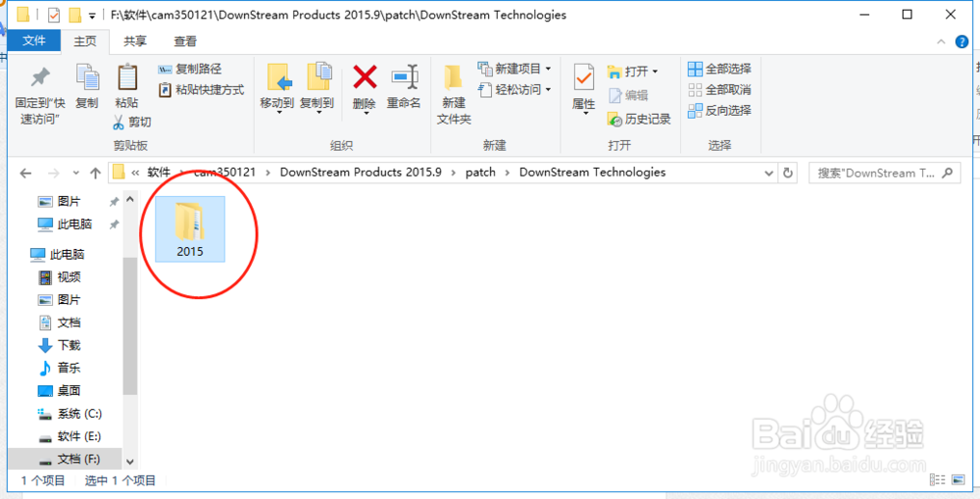980x499 pixels.
Task: Open 软件 (E:) drive
Action: pos(69,436)
